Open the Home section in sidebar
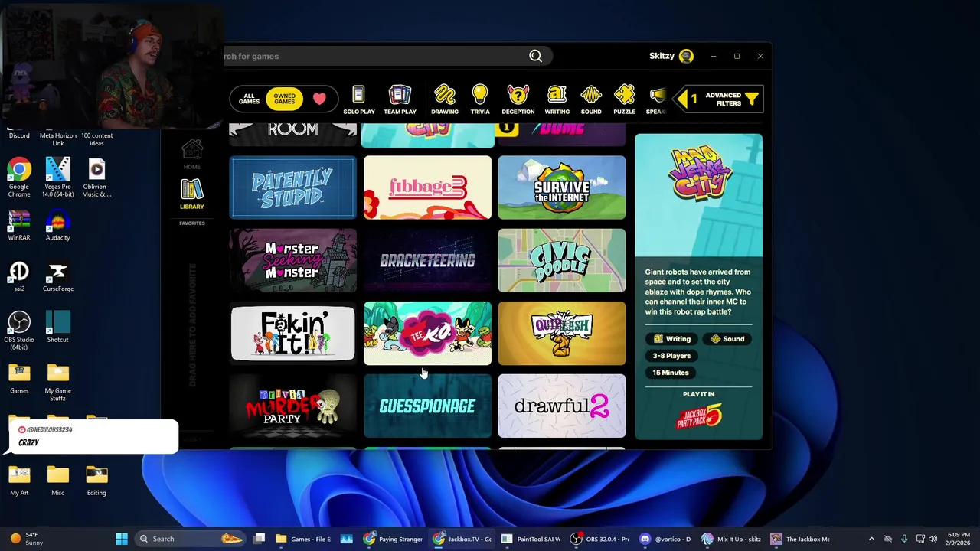The width and height of the screenshot is (980, 551). click(x=191, y=154)
